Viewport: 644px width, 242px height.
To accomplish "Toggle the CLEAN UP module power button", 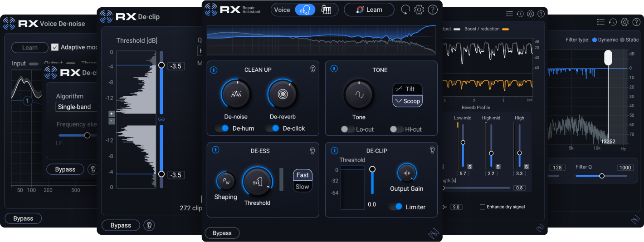I will 214,70.
